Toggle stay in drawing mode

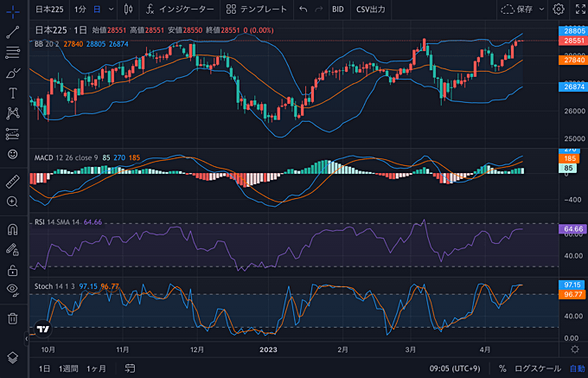pos(13,249)
